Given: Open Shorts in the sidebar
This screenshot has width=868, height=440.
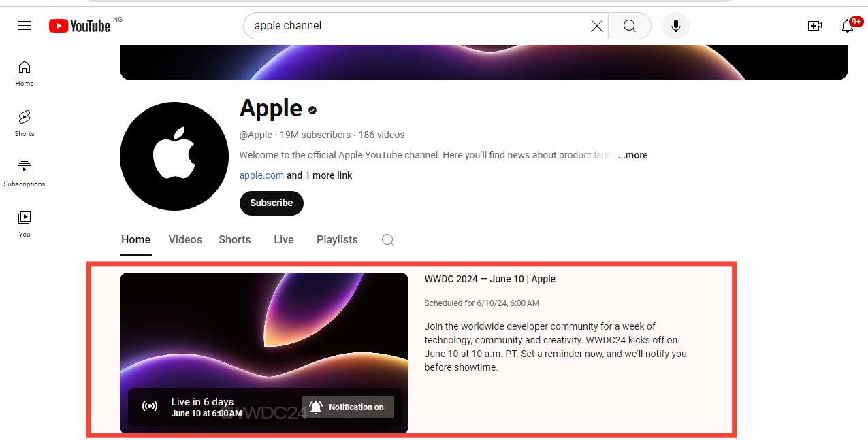Looking at the screenshot, I should coord(25,124).
